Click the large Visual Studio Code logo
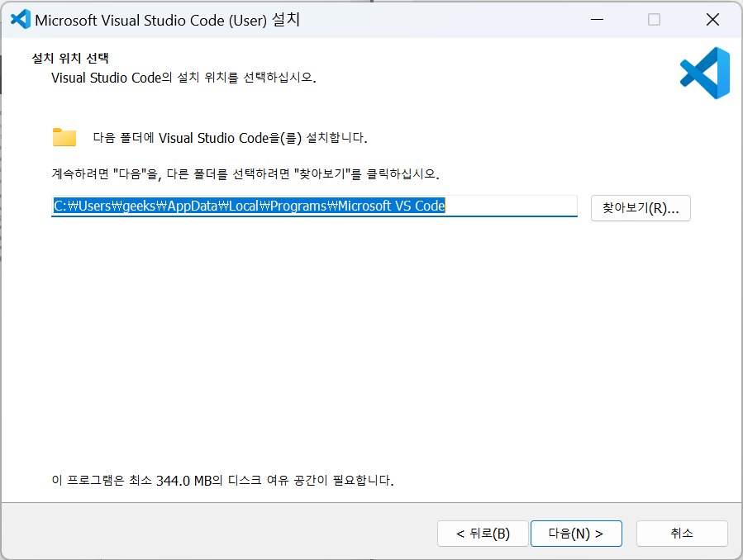 pyautogui.click(x=705, y=73)
